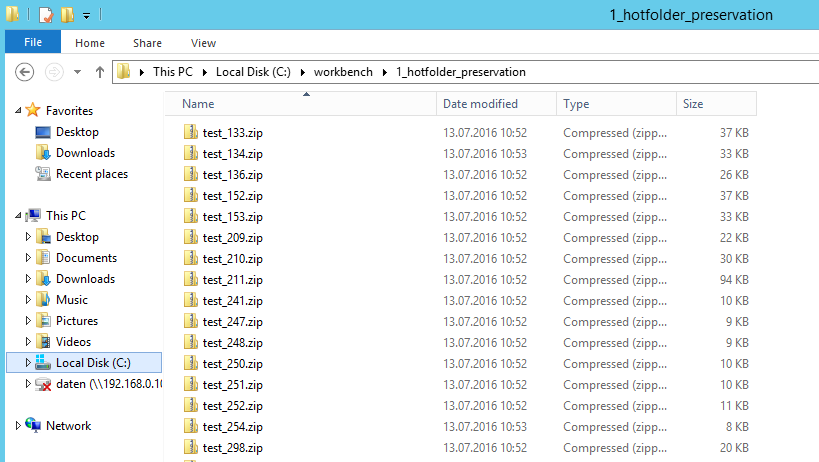Expand the Local Disk (C:) tree node
819x462 pixels.
pyautogui.click(x=28, y=363)
